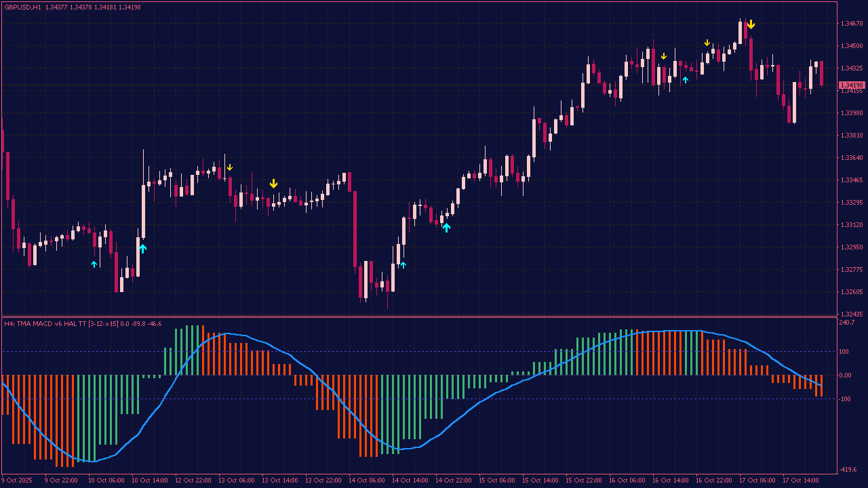Image resolution: width=868 pixels, height=488 pixels.
Task: Click the 1.32435 lowest price axis label
Action: tap(851, 314)
